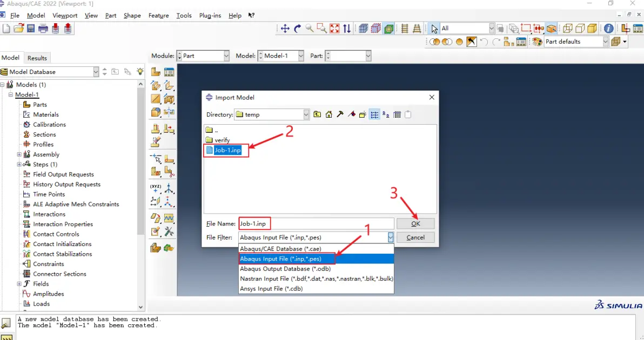Image resolution: width=644 pixels, height=340 pixels.
Task: Open the File menu
Action: pyautogui.click(x=15, y=16)
